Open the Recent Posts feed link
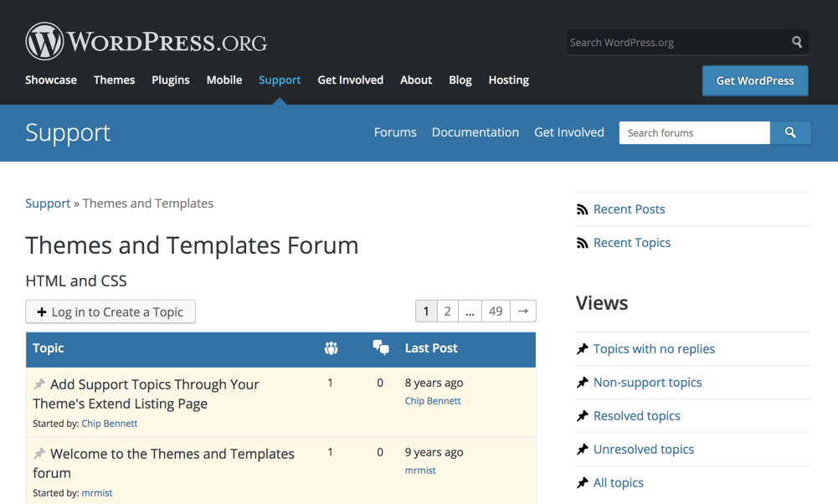The height and width of the screenshot is (504, 838). point(629,209)
